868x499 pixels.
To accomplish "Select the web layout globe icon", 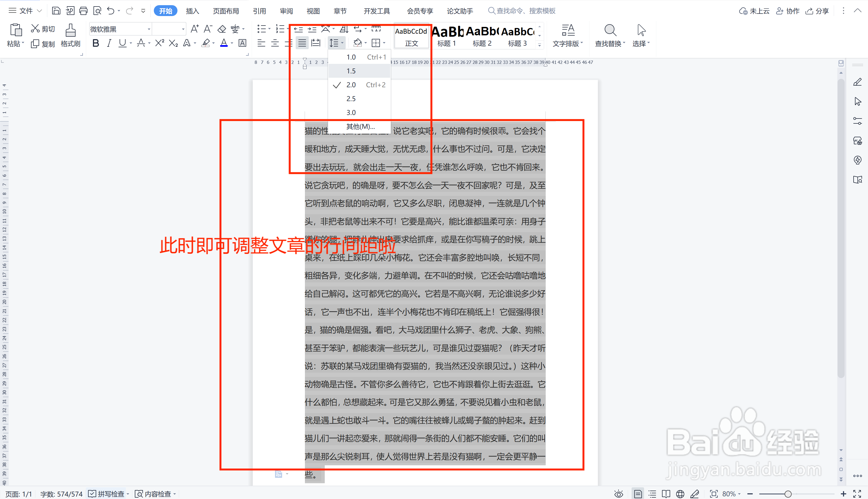I will [x=680, y=494].
